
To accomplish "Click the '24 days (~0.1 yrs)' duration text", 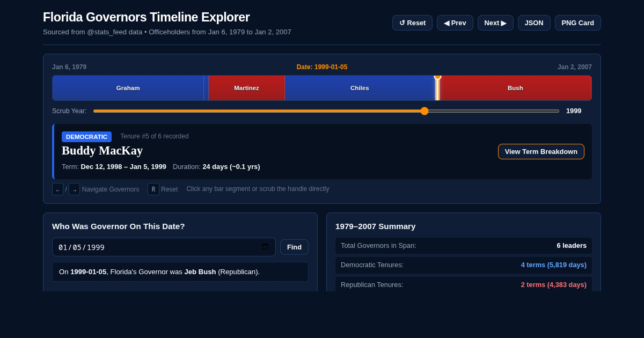I will tap(231, 167).
